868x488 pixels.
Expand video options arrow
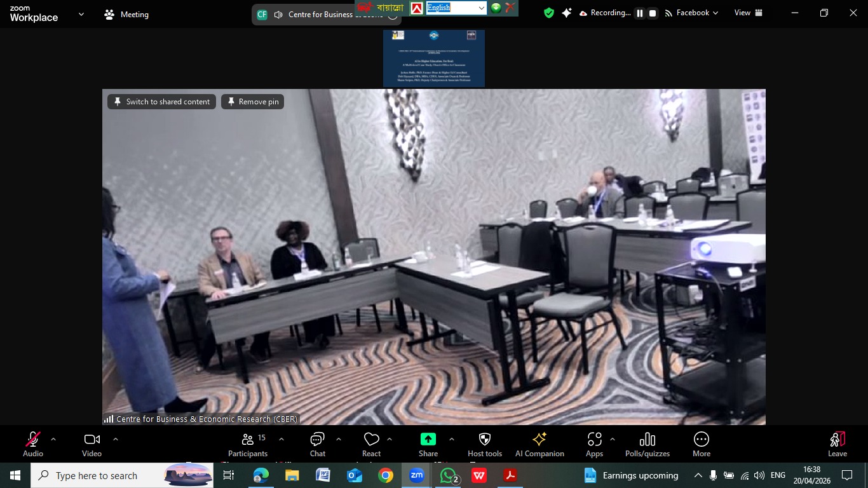click(116, 439)
